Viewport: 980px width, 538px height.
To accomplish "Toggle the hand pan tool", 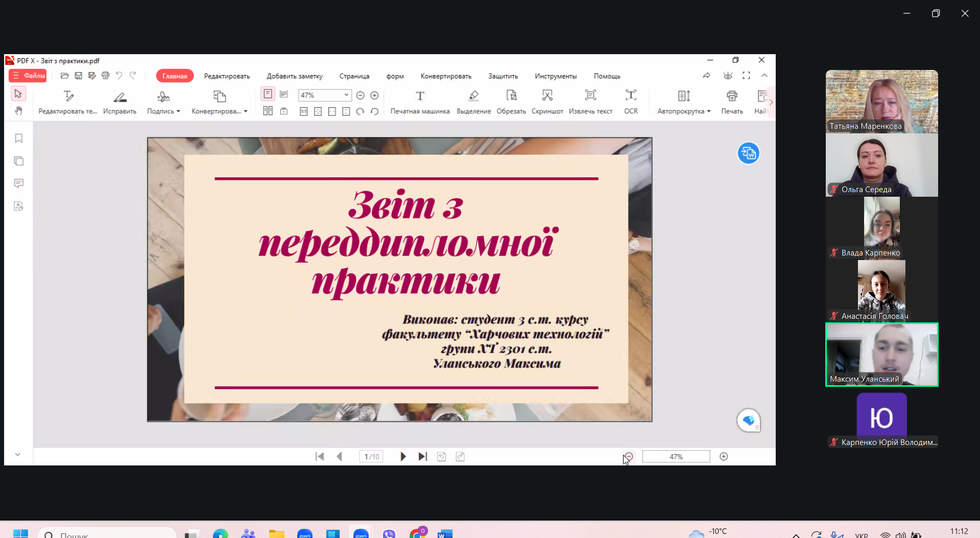I will (18, 111).
